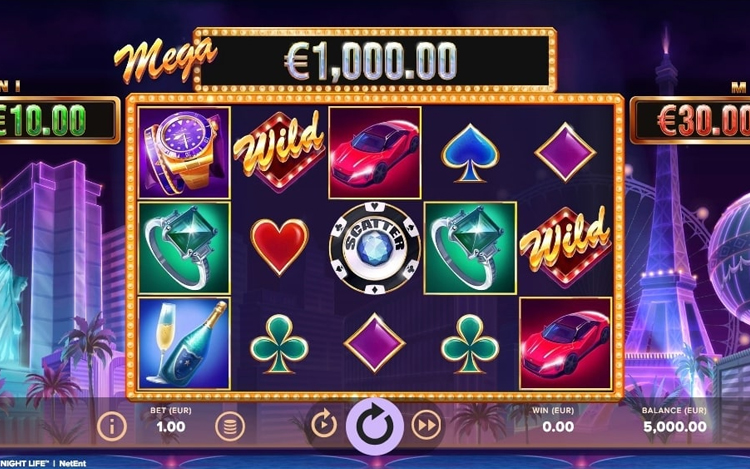Open the coin stack bet settings

click(x=230, y=426)
